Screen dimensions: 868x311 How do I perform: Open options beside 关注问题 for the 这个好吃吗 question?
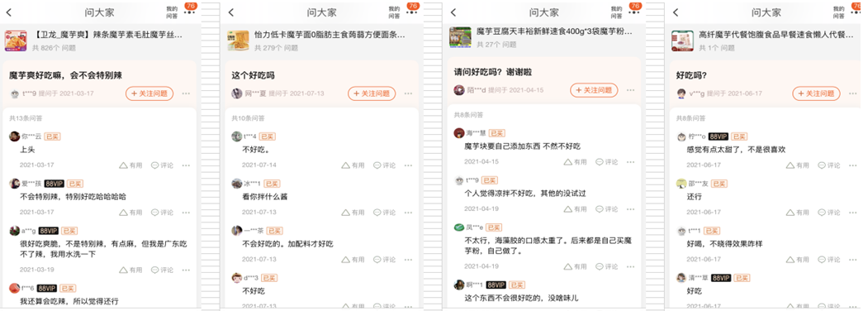(x=409, y=93)
